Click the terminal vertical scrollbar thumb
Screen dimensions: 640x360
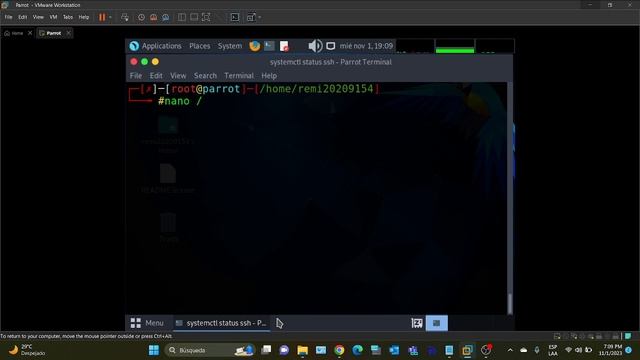point(510,303)
